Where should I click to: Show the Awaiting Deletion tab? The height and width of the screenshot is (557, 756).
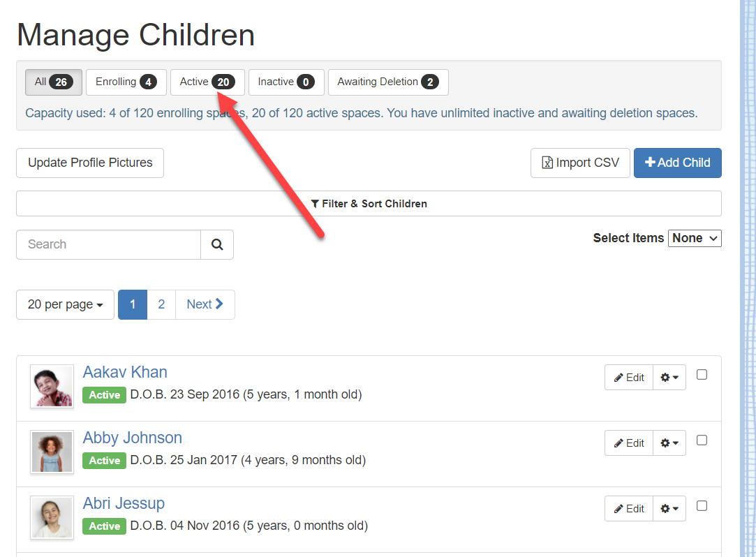pyautogui.click(x=387, y=82)
